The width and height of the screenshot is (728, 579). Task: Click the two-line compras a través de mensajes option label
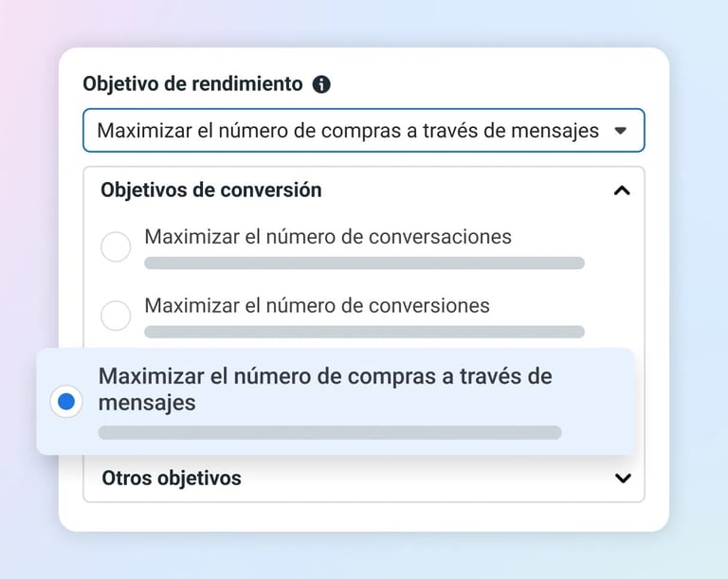(x=325, y=389)
